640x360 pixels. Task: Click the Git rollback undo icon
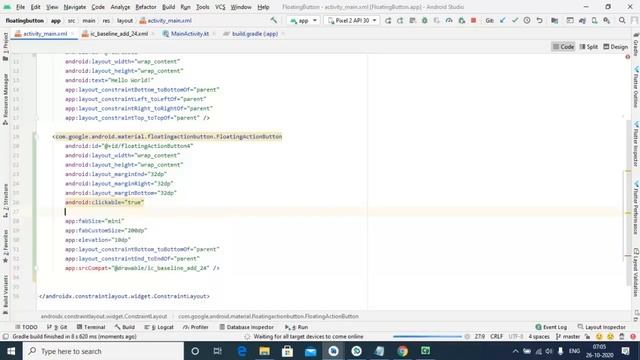[x=539, y=20]
